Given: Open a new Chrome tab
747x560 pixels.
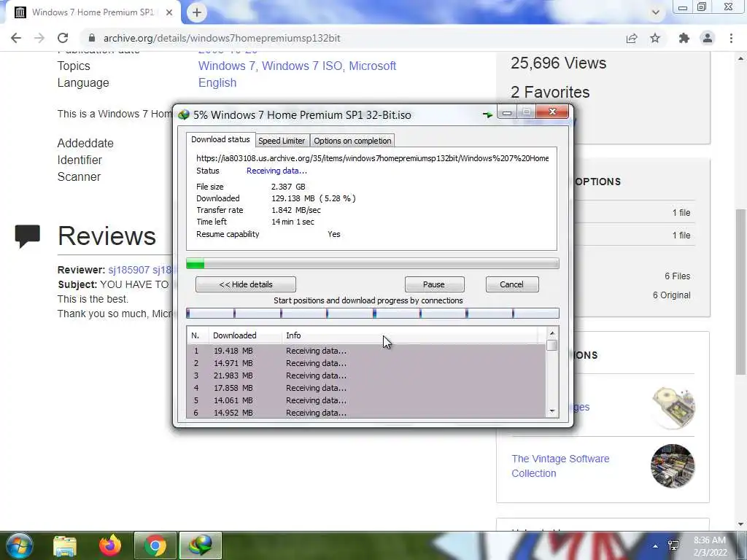Looking at the screenshot, I should tap(197, 12).
